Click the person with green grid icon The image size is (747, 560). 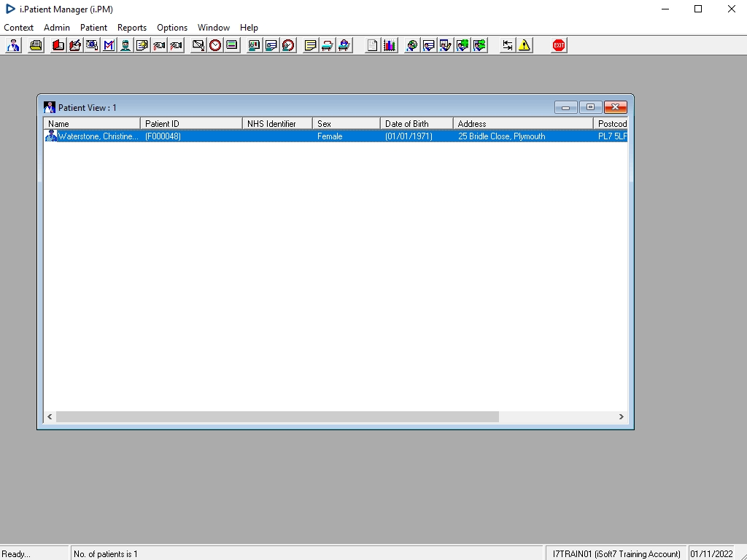click(462, 45)
